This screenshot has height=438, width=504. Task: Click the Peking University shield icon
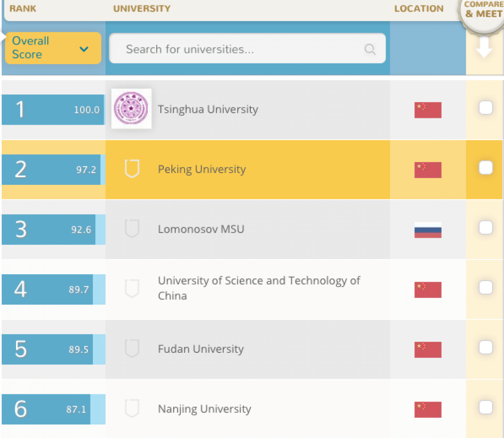click(x=132, y=169)
